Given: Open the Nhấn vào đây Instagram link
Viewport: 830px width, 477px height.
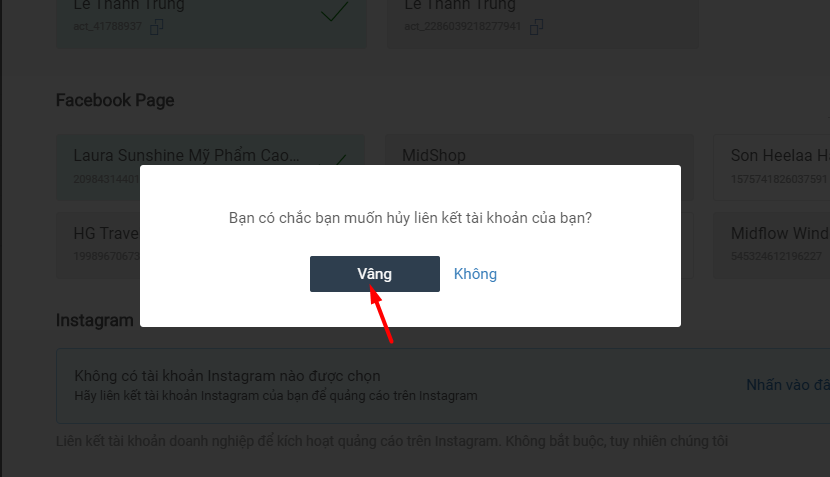Looking at the screenshot, I should (x=788, y=385).
